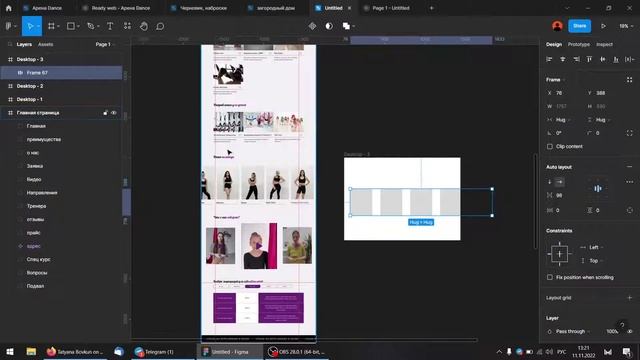Add a new tab with plus

431,8
